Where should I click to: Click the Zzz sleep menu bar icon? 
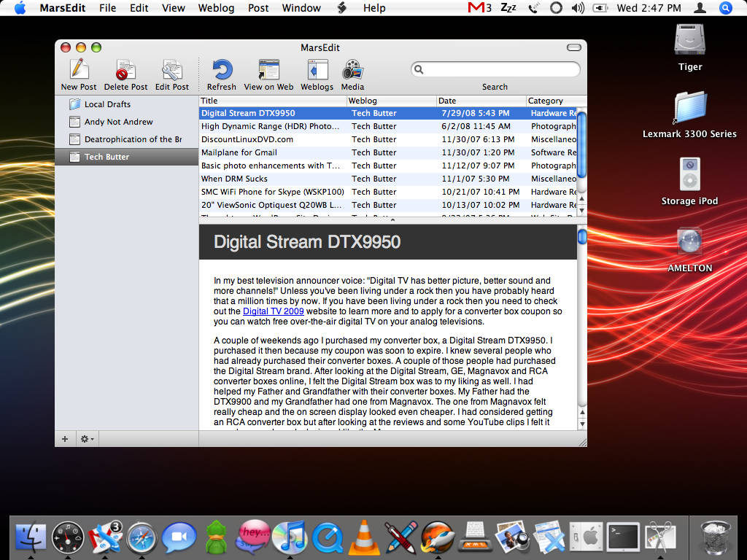tap(508, 7)
